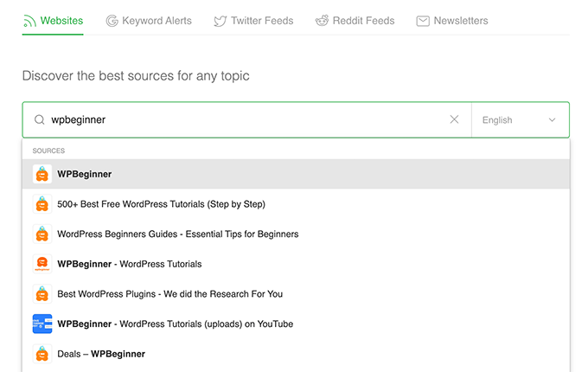Click the Websites RSS feed icon
Image resolution: width=588 pixels, height=372 pixels.
pyautogui.click(x=29, y=21)
